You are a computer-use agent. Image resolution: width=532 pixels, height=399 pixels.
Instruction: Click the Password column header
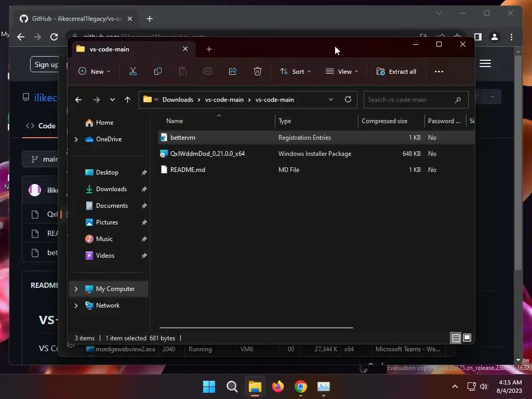coord(445,121)
